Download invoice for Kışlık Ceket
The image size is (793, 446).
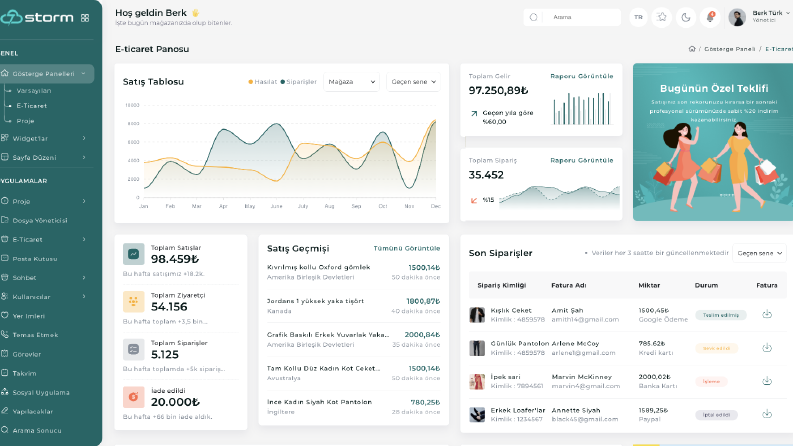tap(767, 315)
